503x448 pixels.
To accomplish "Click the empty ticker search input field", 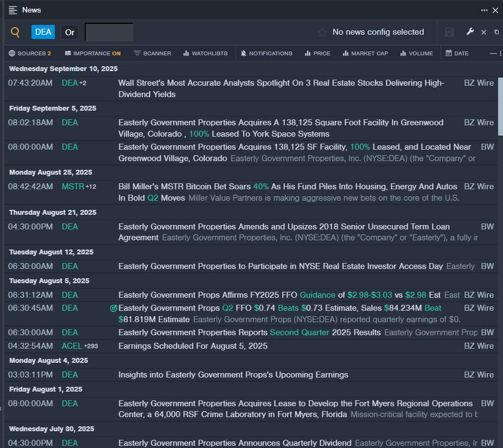I will (x=109, y=32).
